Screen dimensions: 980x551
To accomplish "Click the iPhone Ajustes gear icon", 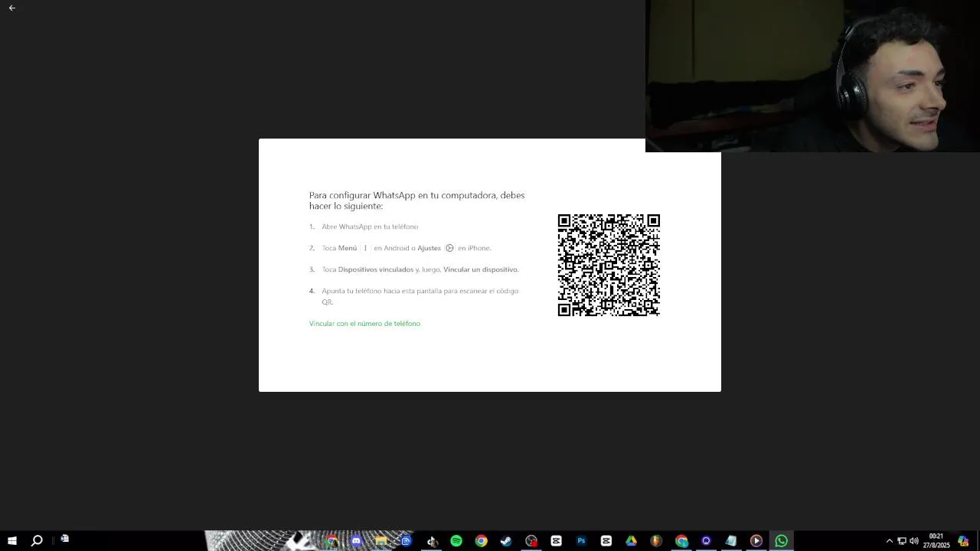I will 449,248.
